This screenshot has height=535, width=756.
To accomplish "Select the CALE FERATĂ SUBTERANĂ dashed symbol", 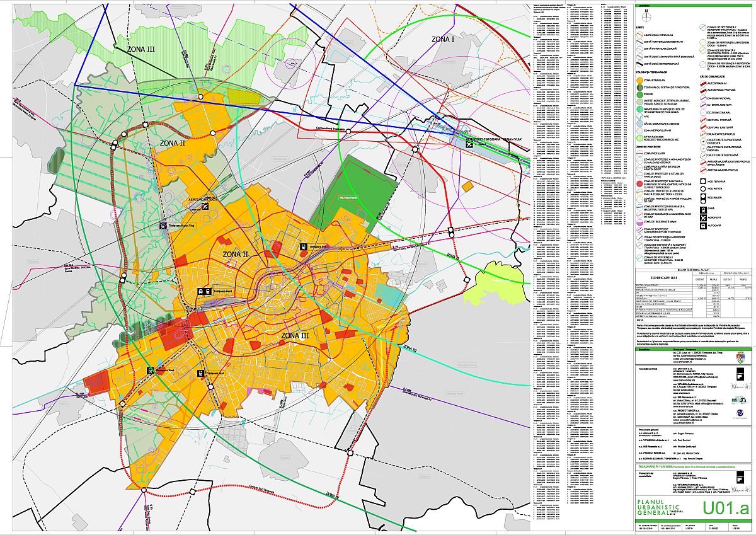I will point(703,156).
